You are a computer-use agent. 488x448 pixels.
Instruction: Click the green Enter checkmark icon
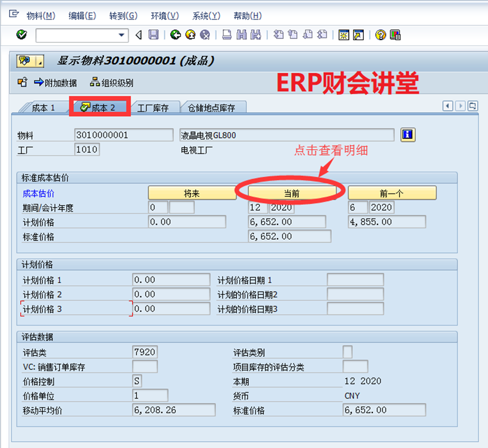21,35
